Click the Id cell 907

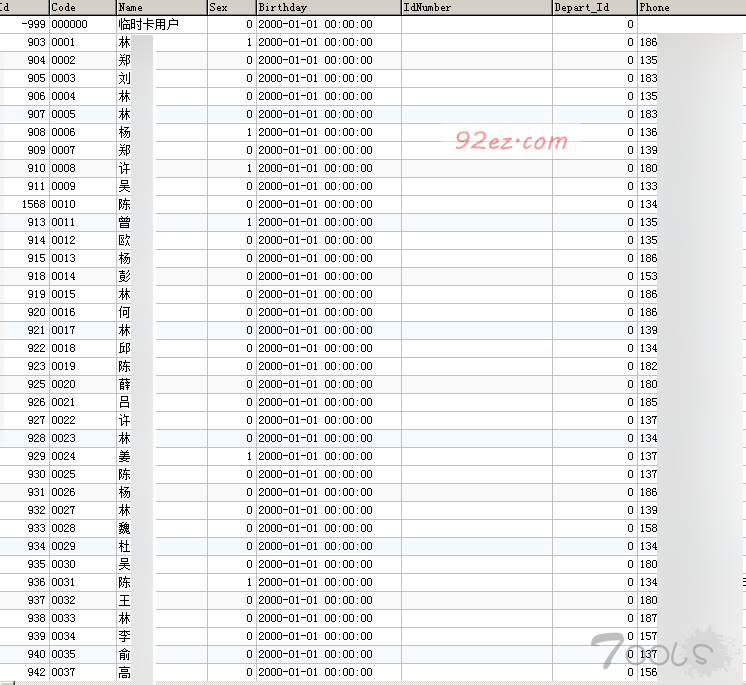24,114
